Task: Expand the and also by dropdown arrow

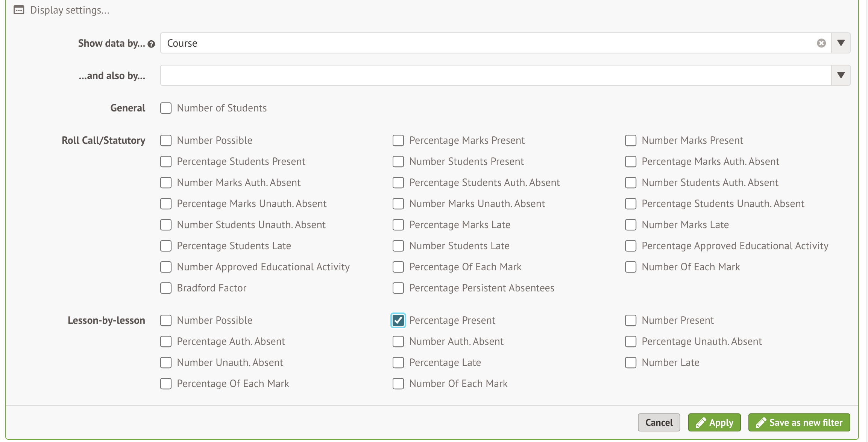Action: click(841, 76)
